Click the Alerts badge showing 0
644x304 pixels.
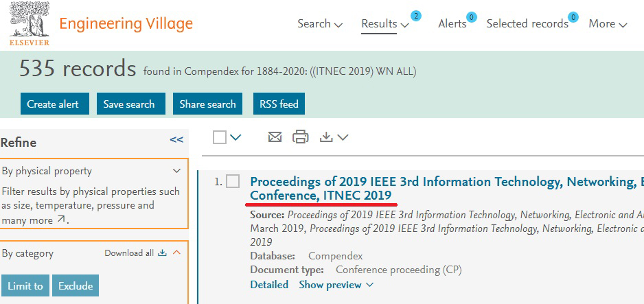(x=472, y=17)
